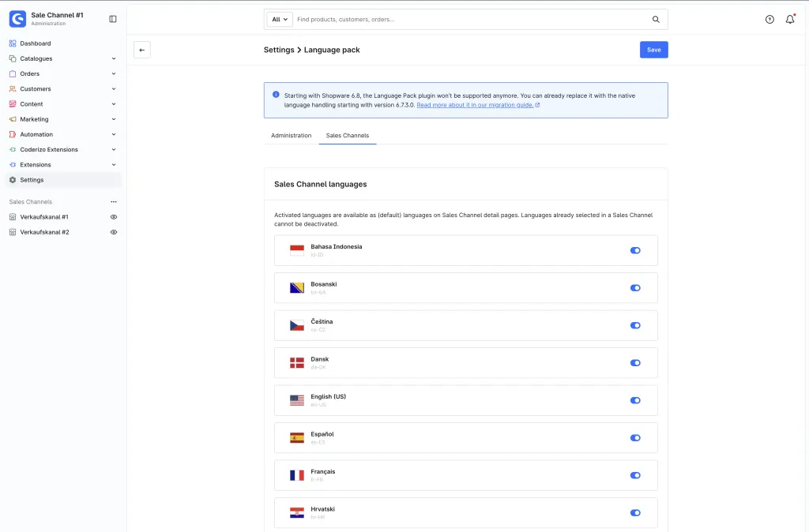Image resolution: width=809 pixels, height=532 pixels.
Task: Open the migration guide link
Action: [x=478, y=105]
